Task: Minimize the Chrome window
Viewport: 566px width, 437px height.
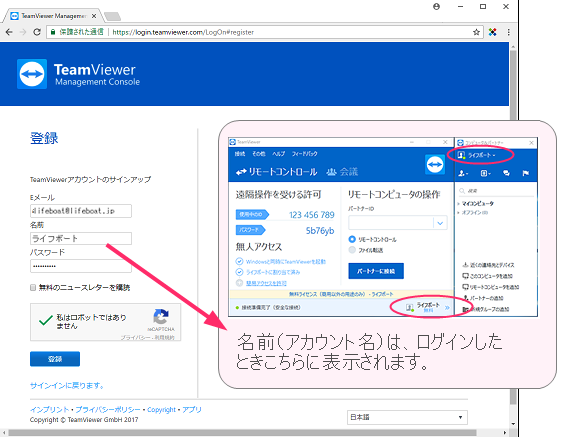Action: point(460,6)
